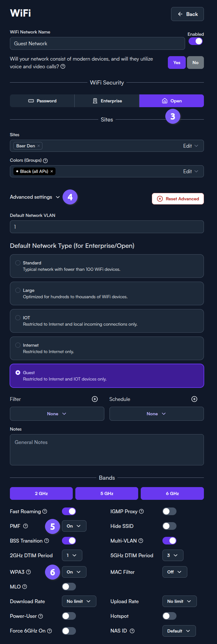Click the info icon beside WPA3
The image size is (217, 644).
pyautogui.click(x=28, y=572)
